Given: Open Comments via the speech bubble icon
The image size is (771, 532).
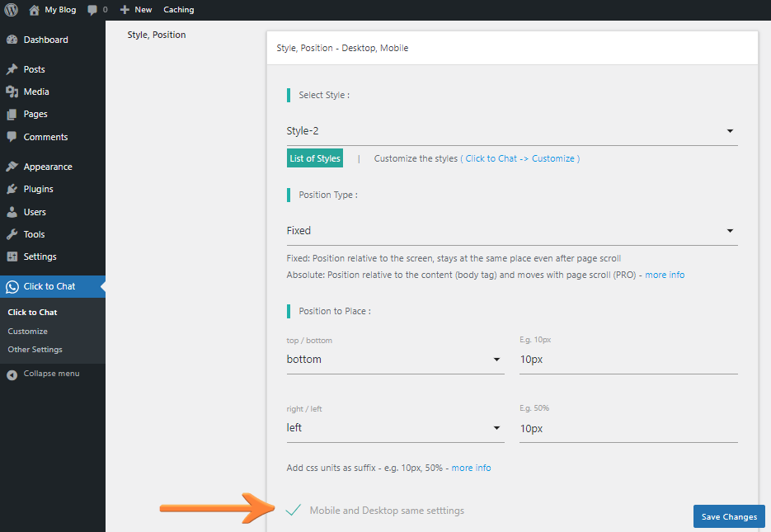Looking at the screenshot, I should 12,136.
